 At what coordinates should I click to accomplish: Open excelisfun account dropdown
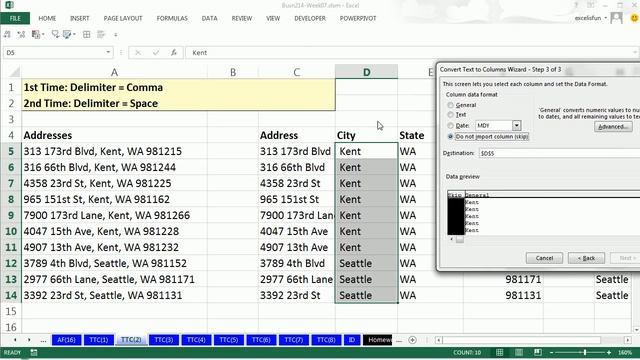pyautogui.click(x=606, y=18)
